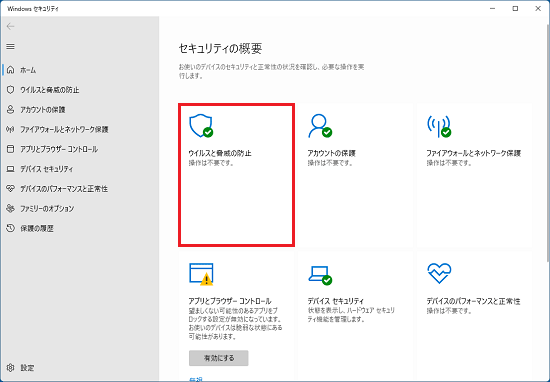Click the large person icon on アカウントの保護 card
Image resolution: width=550 pixels, height=382 pixels.
(x=320, y=126)
